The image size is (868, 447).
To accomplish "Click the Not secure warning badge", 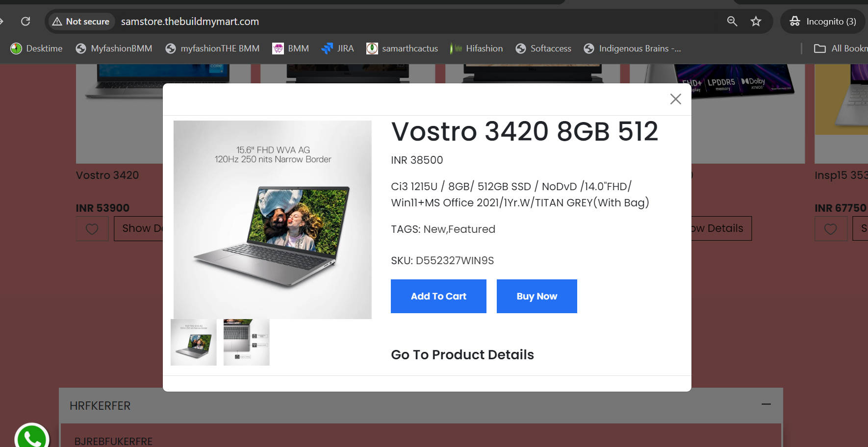I will tap(81, 22).
